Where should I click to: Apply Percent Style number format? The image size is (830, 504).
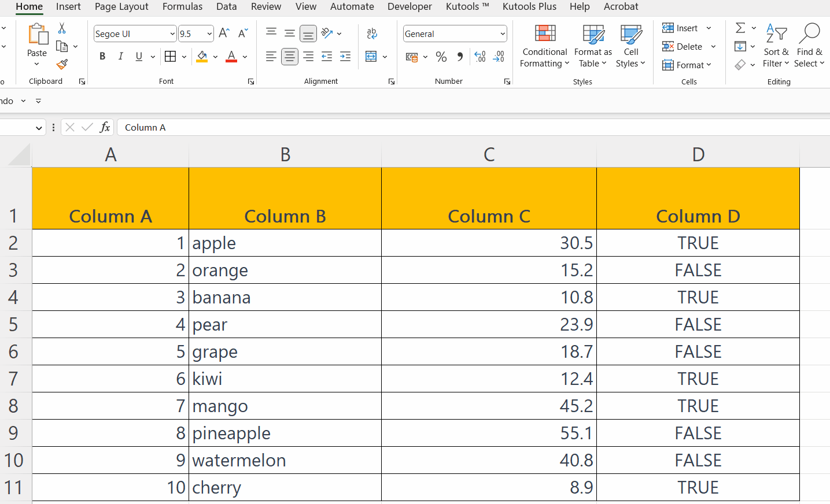coord(441,57)
